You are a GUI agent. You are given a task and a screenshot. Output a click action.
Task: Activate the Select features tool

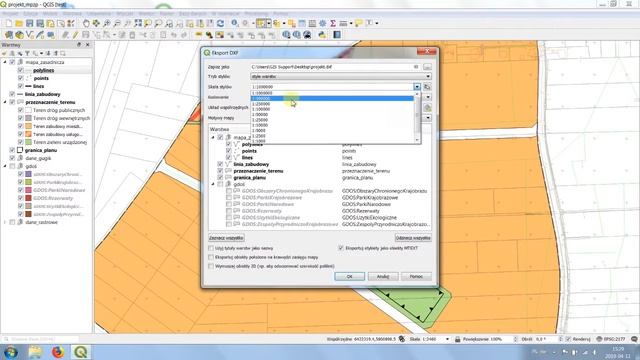261,24
